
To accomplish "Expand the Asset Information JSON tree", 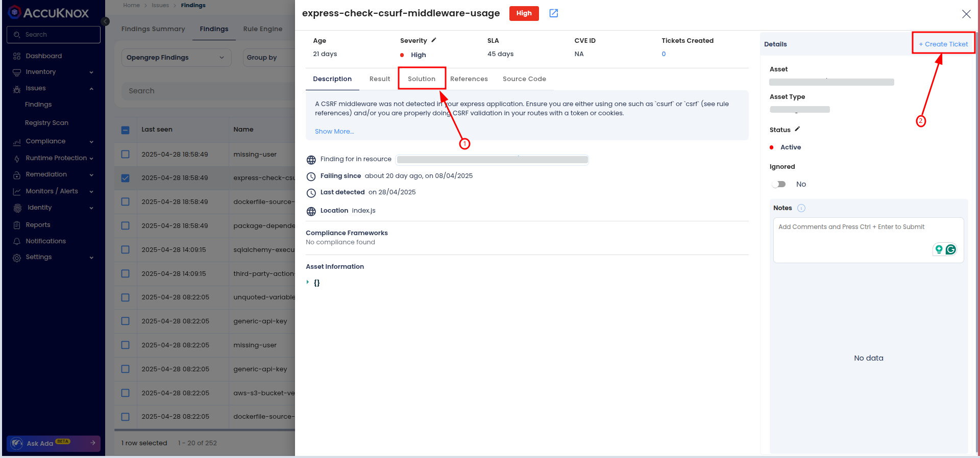I will pos(308,282).
